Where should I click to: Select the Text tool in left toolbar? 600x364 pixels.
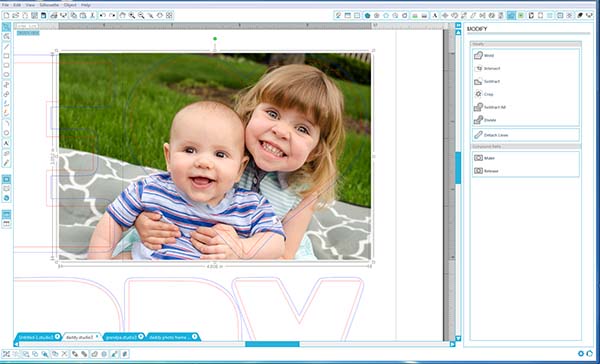[6, 143]
